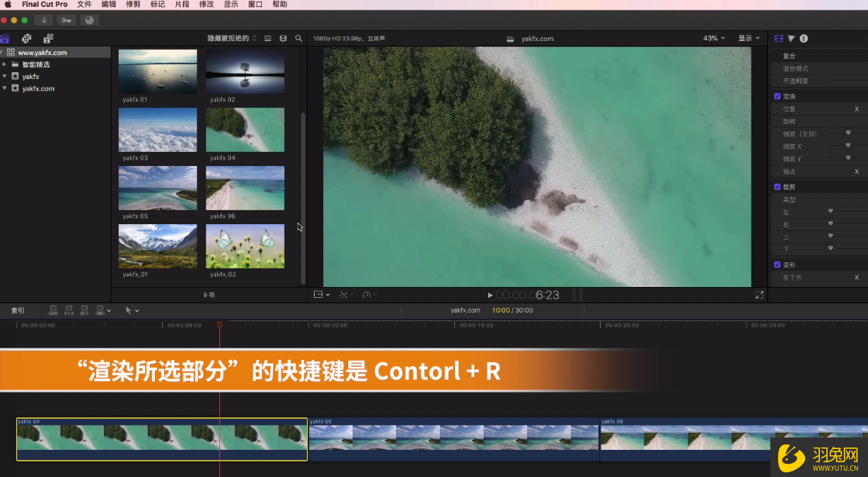Select the yakfx 05 clip thumbnail in the browser

pyautogui.click(x=157, y=188)
